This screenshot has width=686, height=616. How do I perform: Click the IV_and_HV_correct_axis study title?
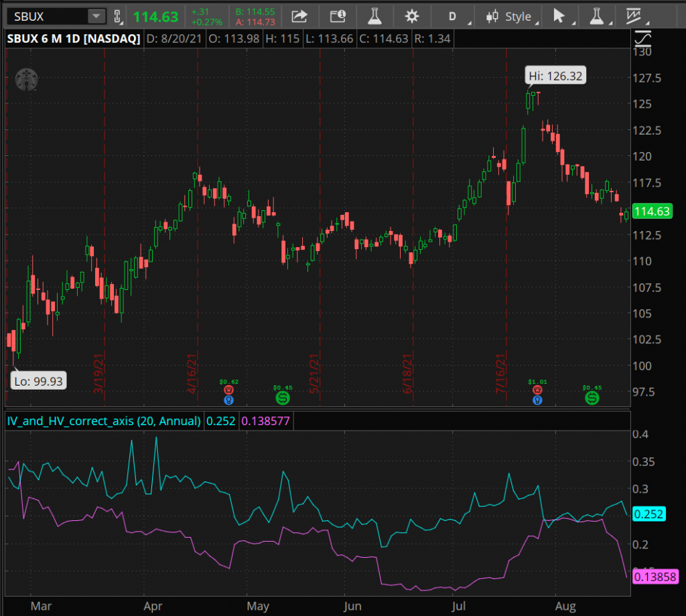104,421
